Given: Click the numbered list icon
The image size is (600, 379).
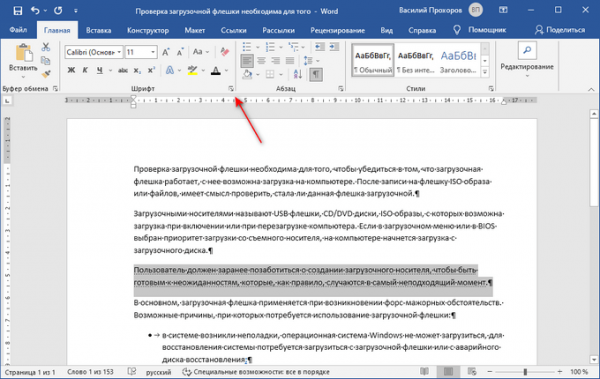Looking at the screenshot, I should click(x=271, y=47).
